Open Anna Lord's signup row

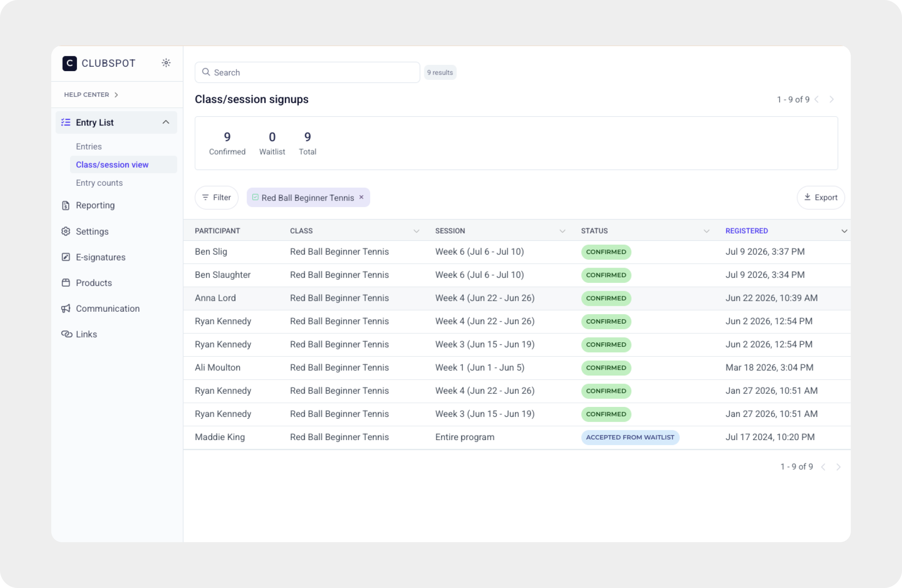click(517, 298)
